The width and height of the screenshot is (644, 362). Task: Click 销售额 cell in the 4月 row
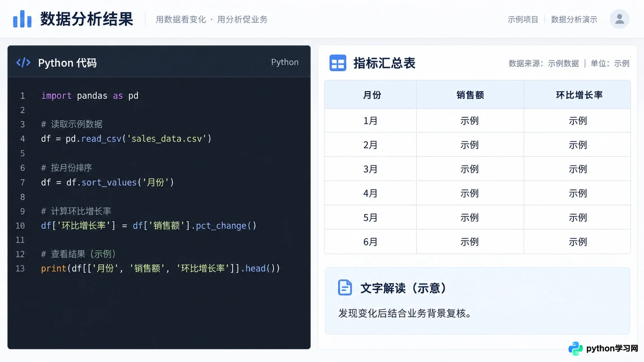(470, 193)
